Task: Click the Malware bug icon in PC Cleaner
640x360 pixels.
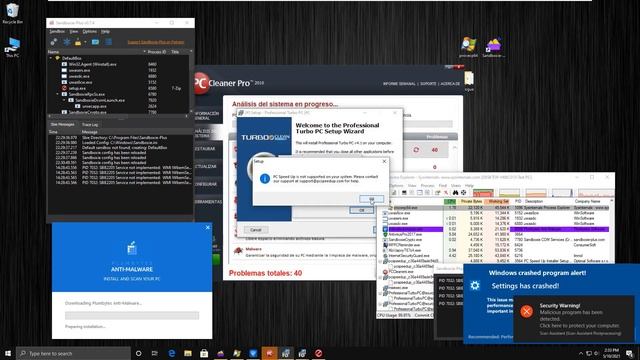Action: [238, 250]
